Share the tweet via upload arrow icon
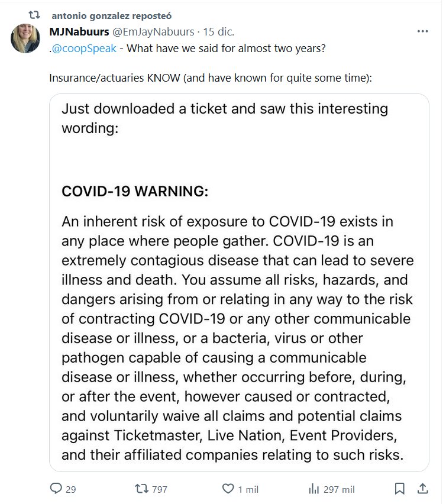 tap(422, 489)
